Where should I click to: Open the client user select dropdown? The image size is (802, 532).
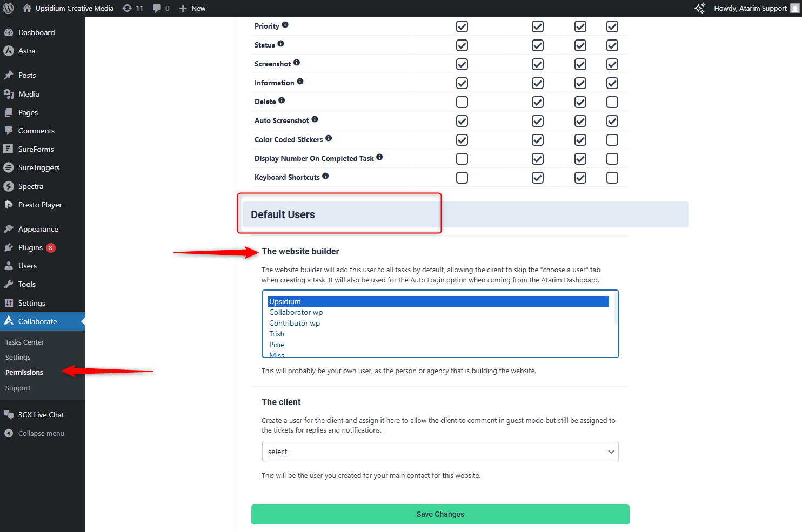pyautogui.click(x=440, y=452)
